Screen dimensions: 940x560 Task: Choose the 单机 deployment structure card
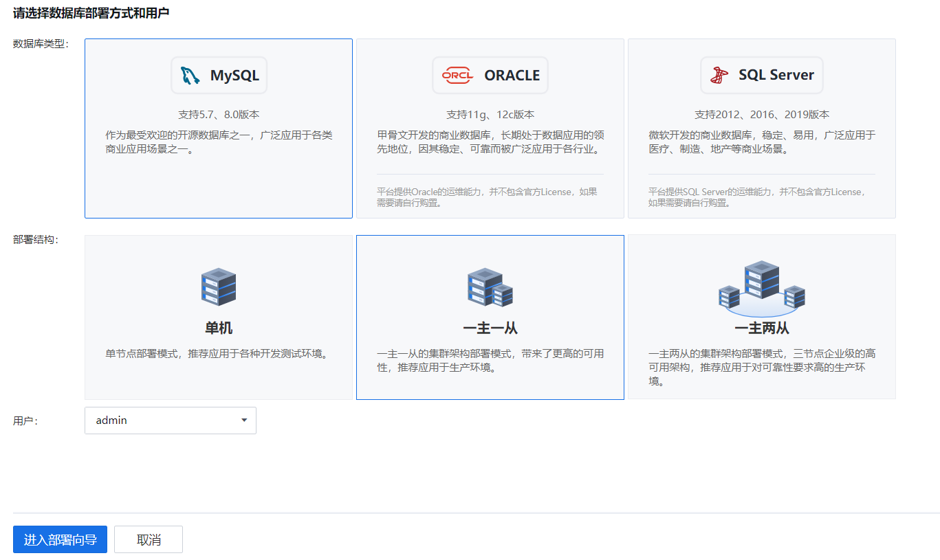[x=219, y=317]
